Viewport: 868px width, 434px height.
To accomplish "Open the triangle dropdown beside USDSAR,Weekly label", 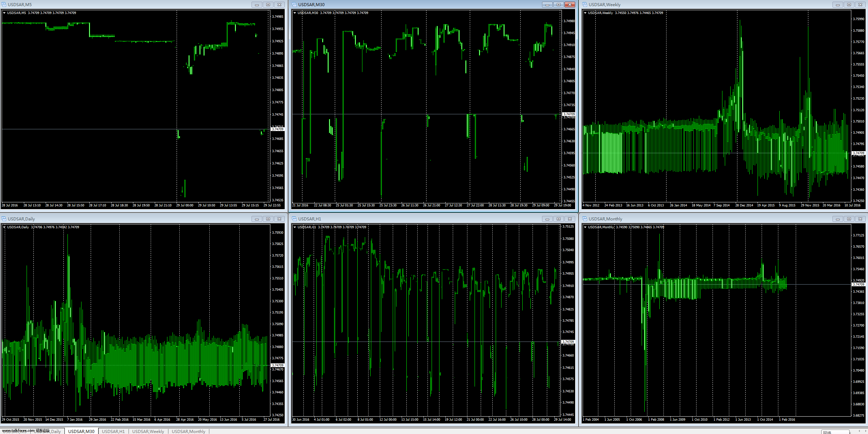I will pos(585,13).
